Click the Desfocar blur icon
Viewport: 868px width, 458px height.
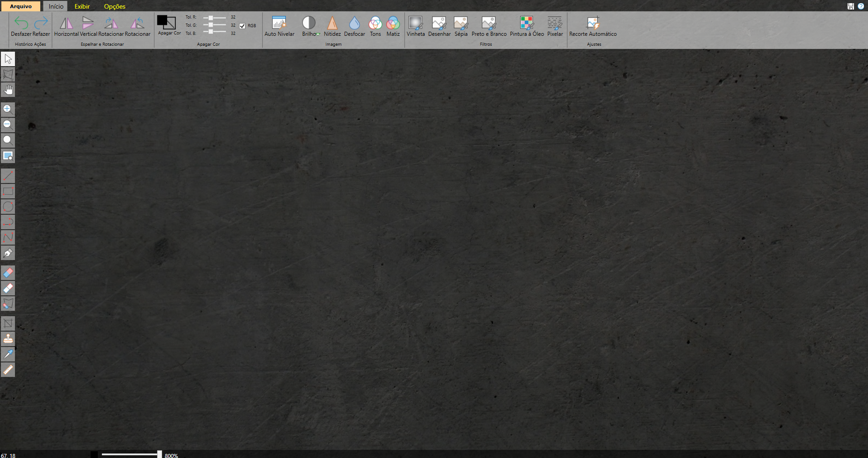354,26
